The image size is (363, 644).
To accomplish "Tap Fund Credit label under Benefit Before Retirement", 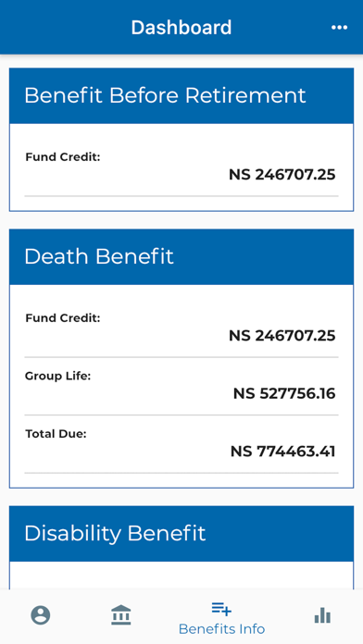I will [63, 157].
